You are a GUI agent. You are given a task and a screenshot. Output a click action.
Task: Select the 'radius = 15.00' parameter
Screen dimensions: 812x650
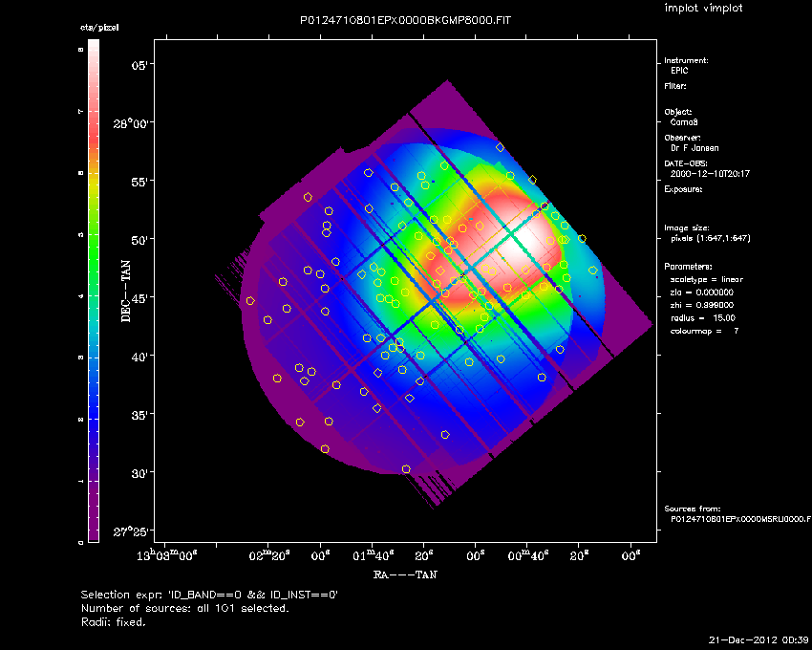[703, 318]
